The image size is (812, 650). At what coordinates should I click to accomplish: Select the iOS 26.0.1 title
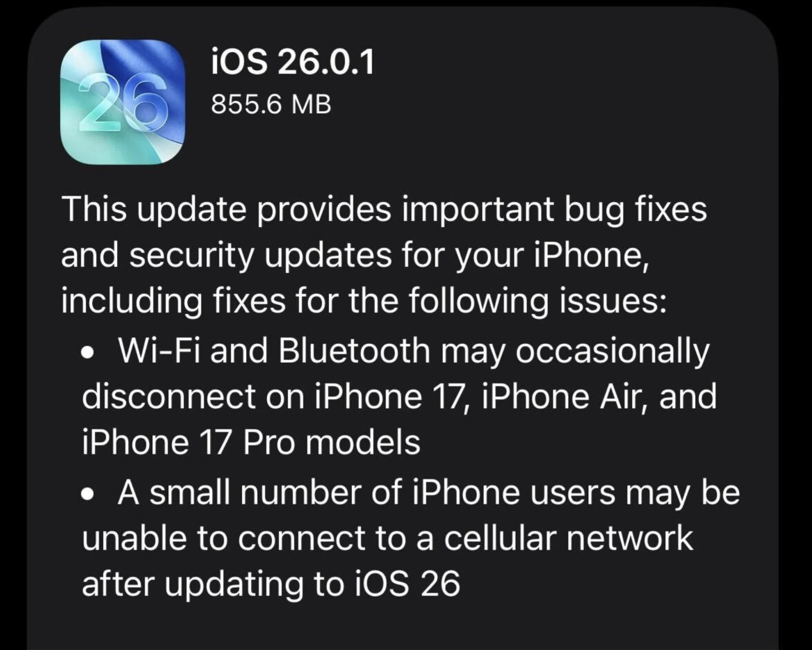coord(293,62)
